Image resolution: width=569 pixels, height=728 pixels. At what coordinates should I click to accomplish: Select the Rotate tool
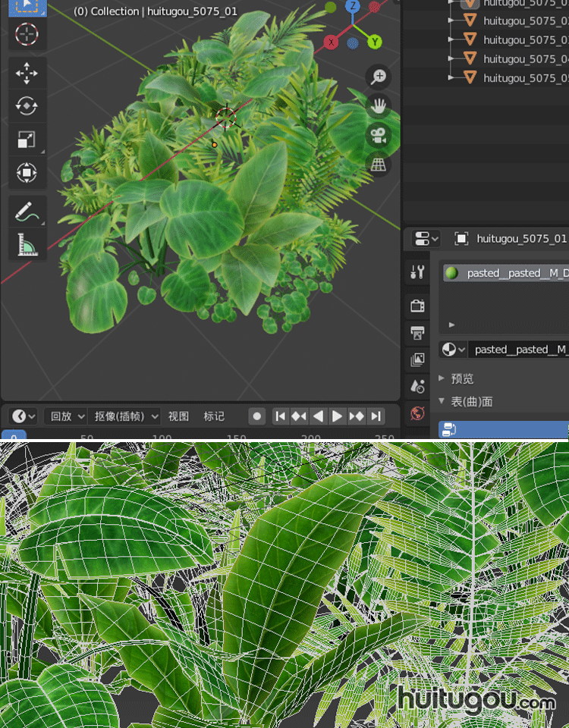pyautogui.click(x=27, y=106)
